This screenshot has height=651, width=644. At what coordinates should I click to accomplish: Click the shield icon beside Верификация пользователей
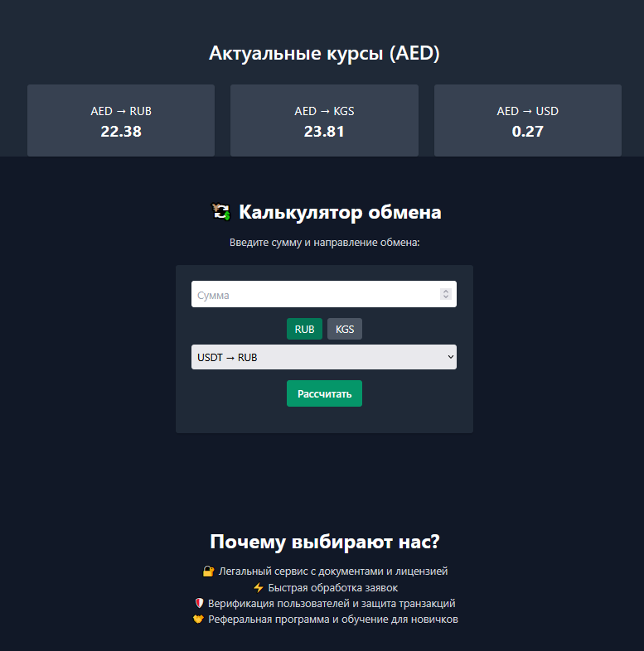(199, 604)
